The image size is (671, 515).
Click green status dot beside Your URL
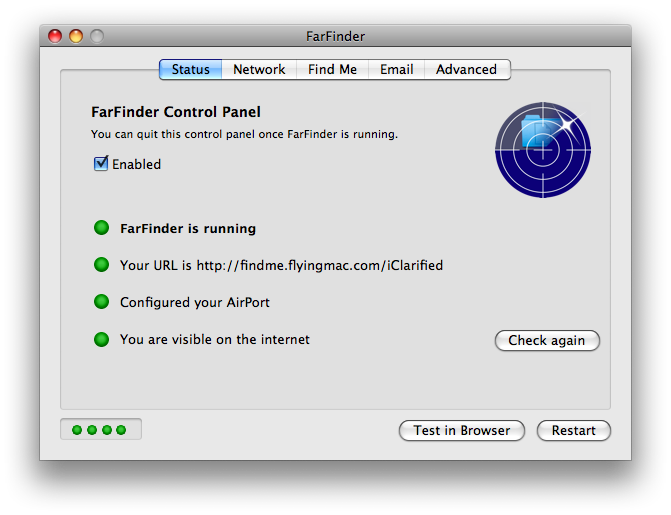pos(101,265)
